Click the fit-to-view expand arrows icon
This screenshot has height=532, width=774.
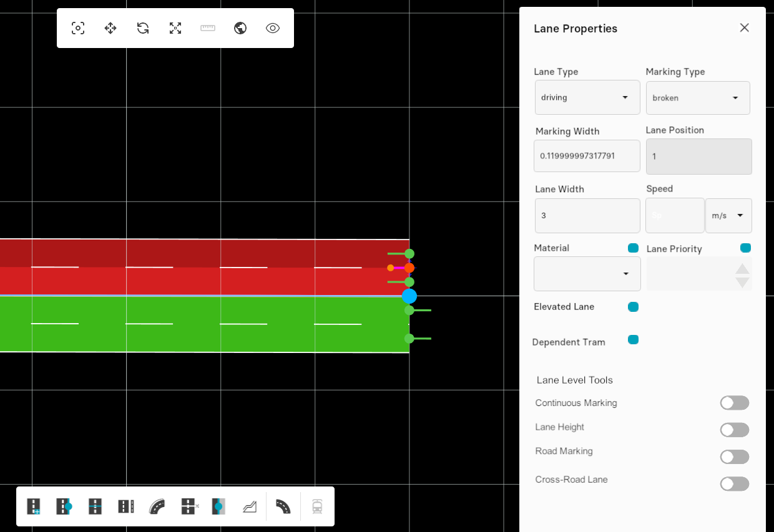pyautogui.click(x=175, y=28)
